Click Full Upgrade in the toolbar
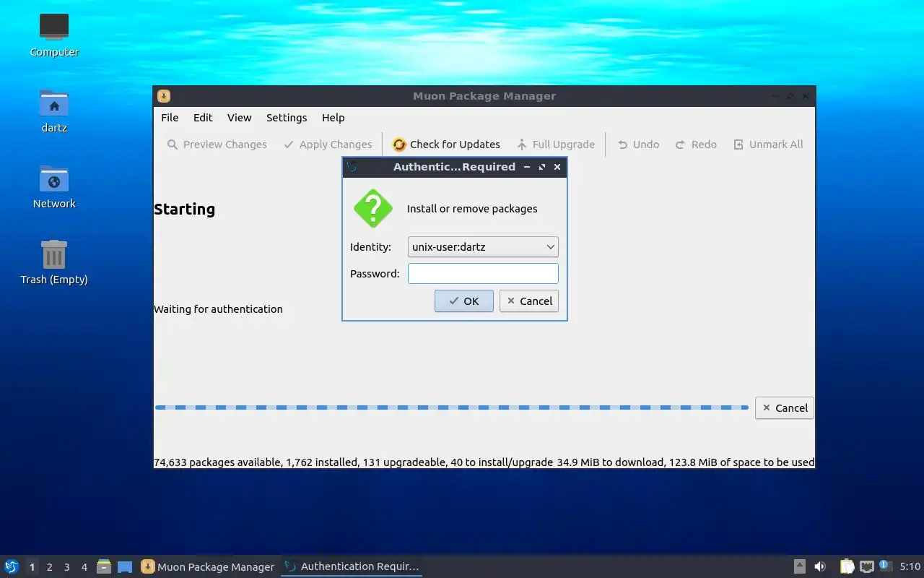Image resolution: width=924 pixels, height=578 pixels. (x=556, y=144)
